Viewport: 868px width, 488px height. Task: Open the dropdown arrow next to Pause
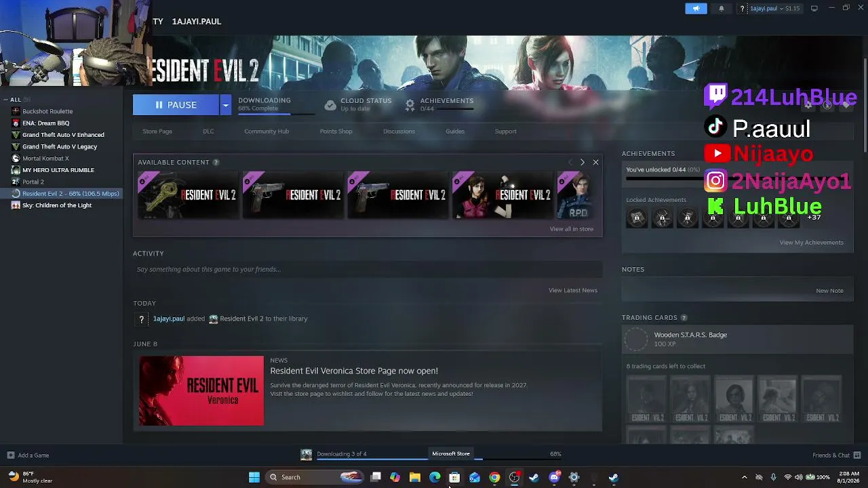point(225,105)
